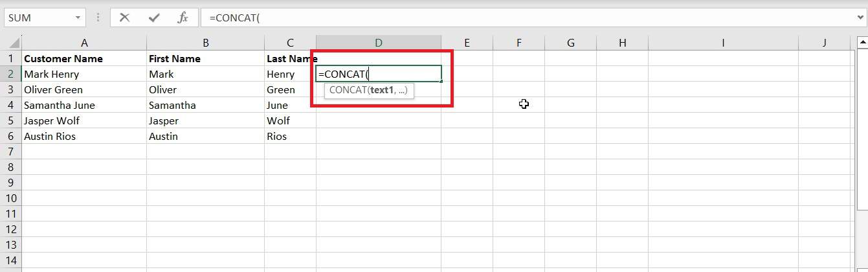Open the Insert Function (fx) dialog
This screenshot has height=272, width=868.
pos(183,17)
